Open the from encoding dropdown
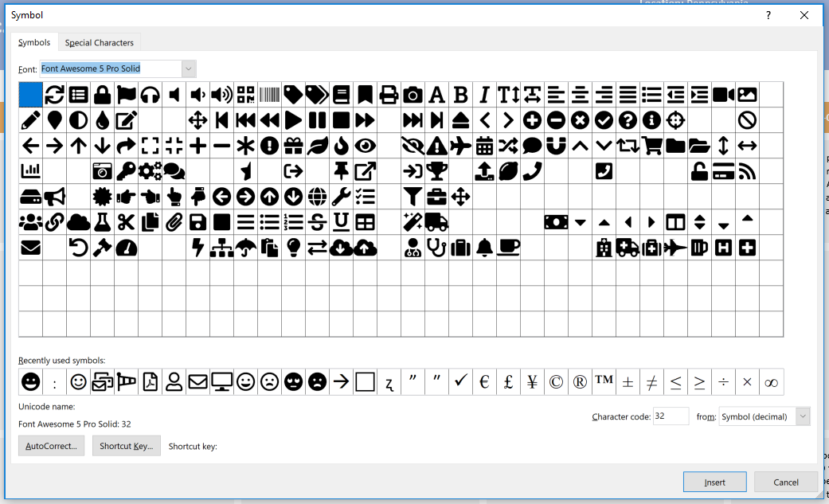The image size is (829, 504). point(803,416)
